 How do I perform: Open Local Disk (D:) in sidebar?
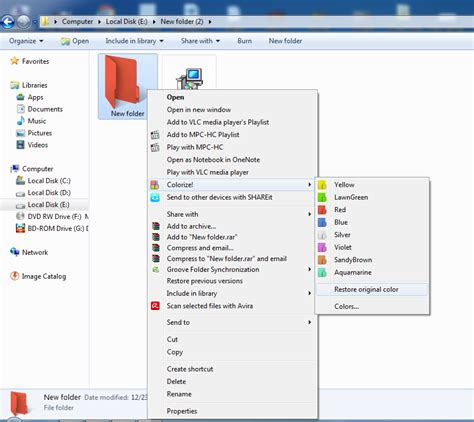click(x=43, y=193)
